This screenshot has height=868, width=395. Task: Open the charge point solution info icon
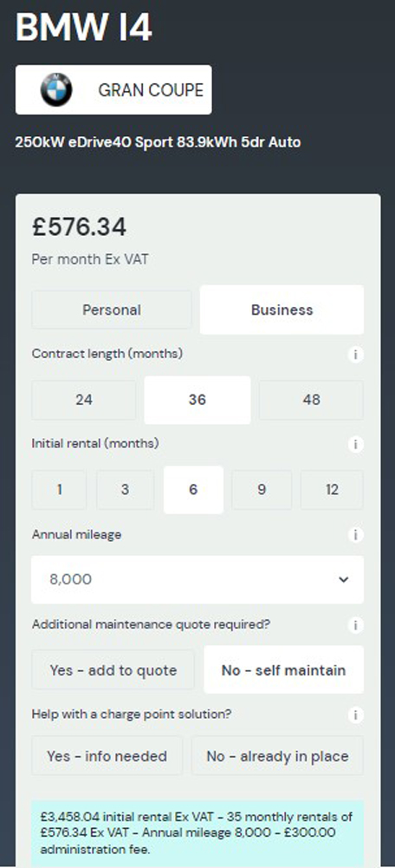(x=356, y=715)
